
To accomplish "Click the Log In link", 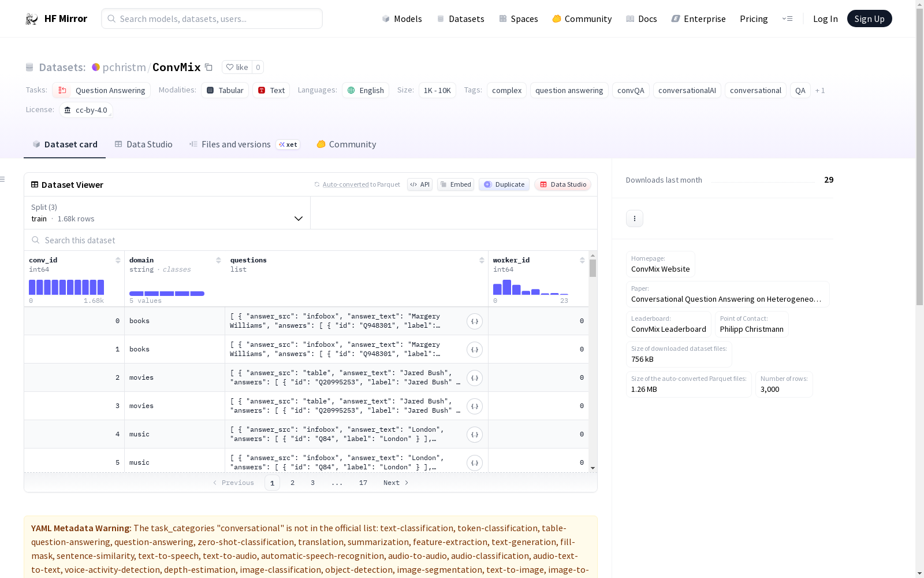I will (x=825, y=19).
